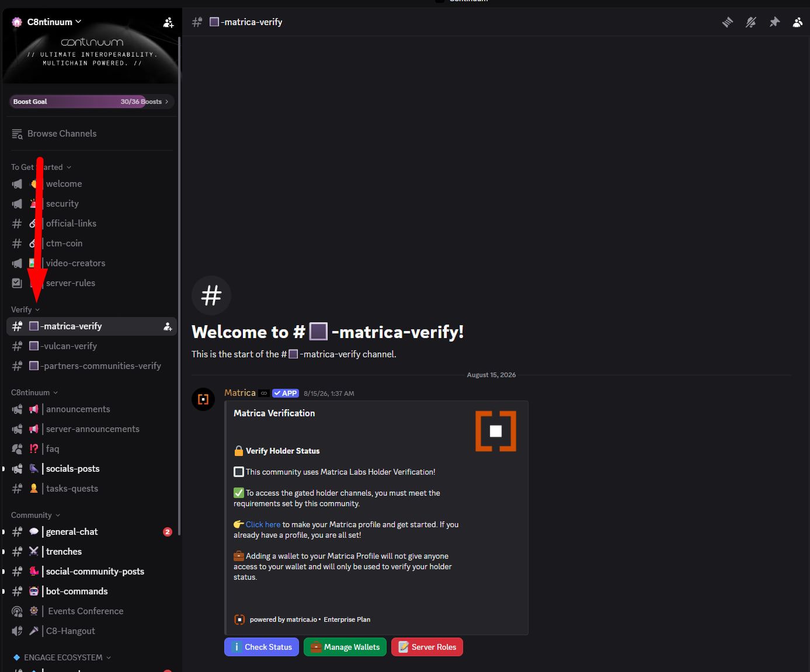The height and width of the screenshot is (672, 810).
Task: Click the lock emoji beside Verify Holder Status
Action: tap(238, 451)
